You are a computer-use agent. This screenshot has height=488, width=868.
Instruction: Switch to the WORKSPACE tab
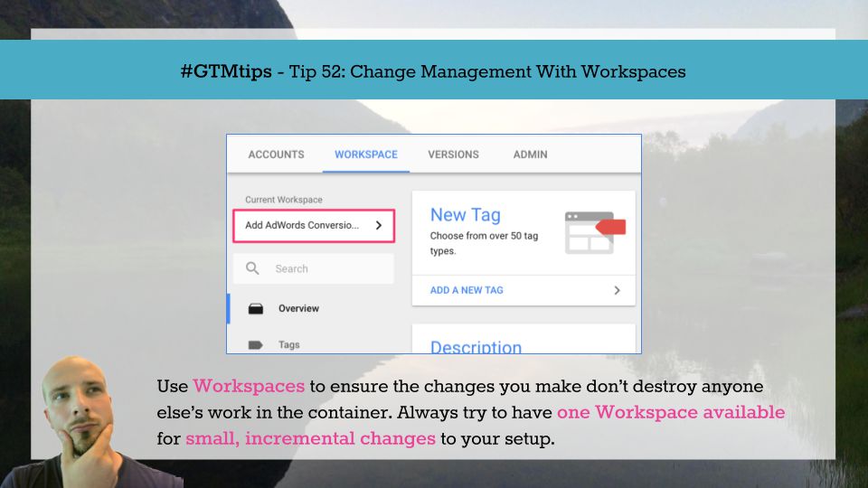pos(366,155)
